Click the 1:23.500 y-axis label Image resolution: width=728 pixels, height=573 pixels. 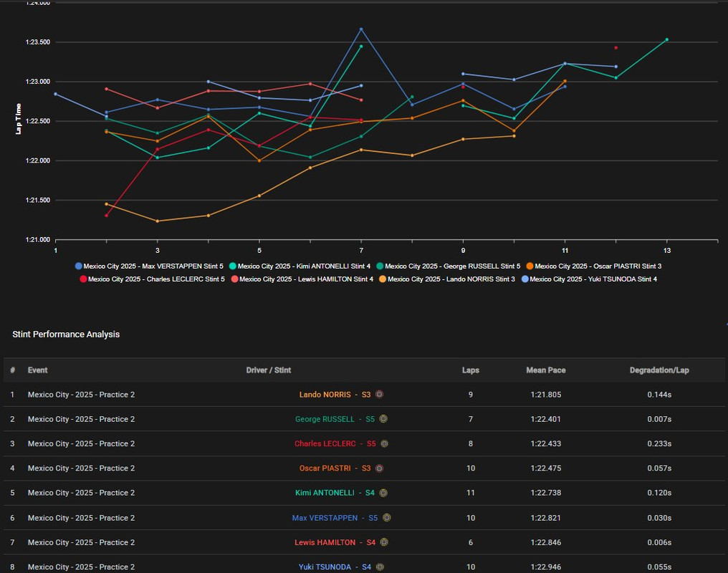[x=37, y=42]
